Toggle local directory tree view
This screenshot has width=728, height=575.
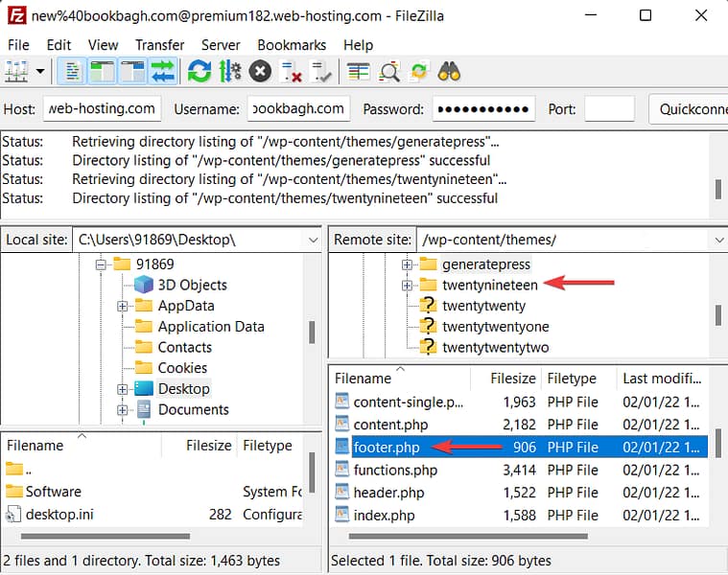(x=103, y=71)
